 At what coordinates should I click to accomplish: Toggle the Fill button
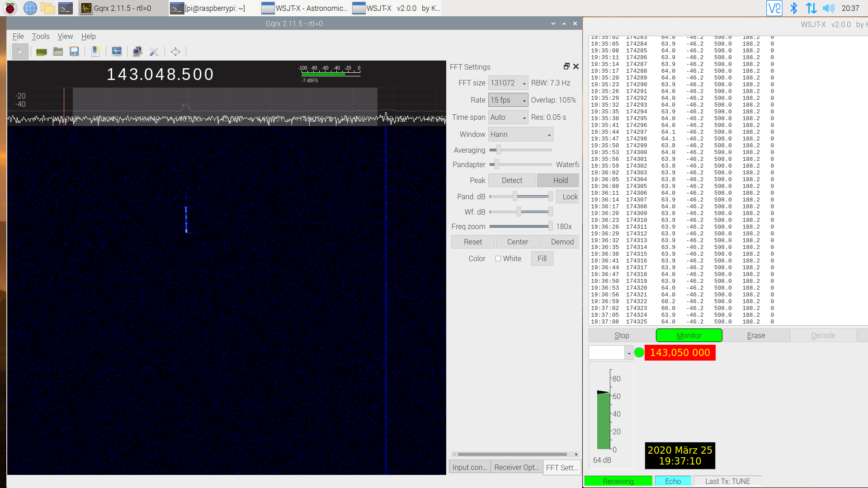coord(542,258)
